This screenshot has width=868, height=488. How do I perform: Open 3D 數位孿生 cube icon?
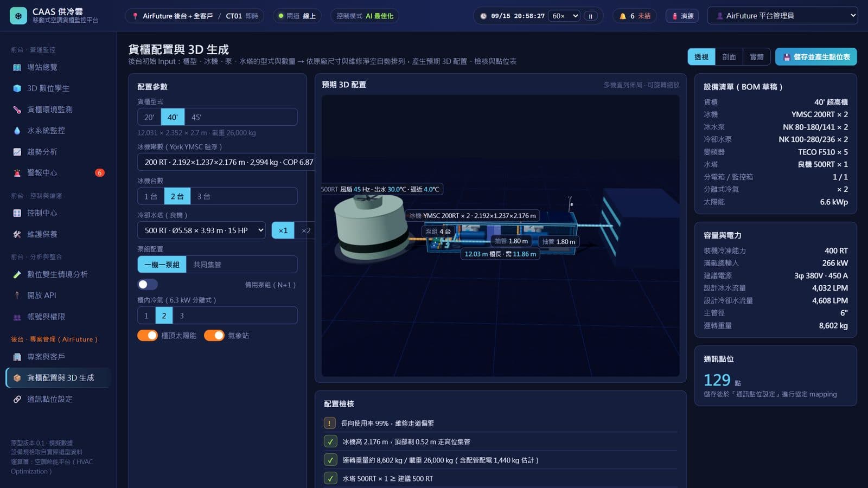coord(17,88)
